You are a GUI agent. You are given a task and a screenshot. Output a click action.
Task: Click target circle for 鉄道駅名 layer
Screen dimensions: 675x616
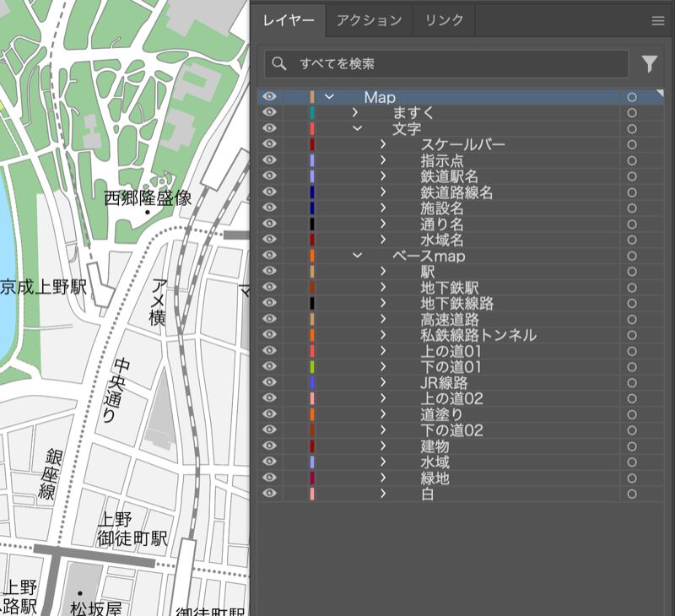coord(631,176)
